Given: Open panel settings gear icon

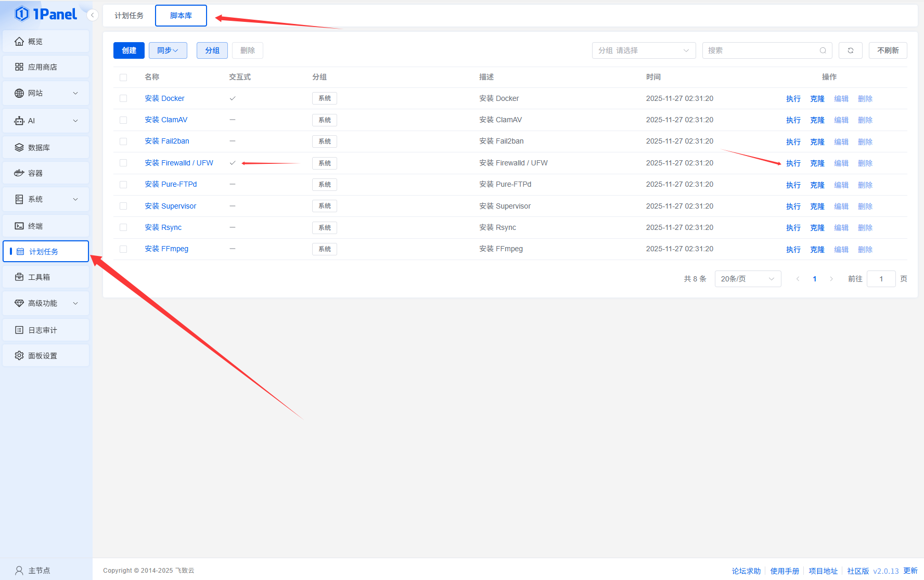Looking at the screenshot, I should click(19, 356).
